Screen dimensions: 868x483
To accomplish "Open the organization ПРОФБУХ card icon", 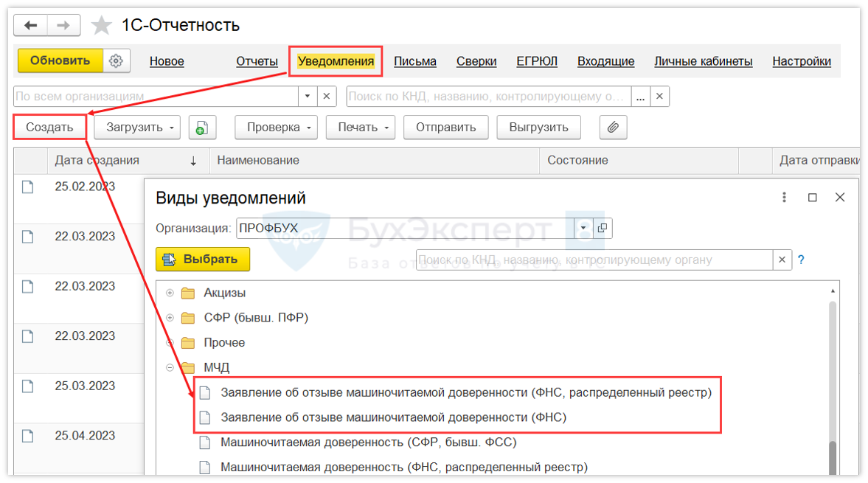I will click(603, 228).
